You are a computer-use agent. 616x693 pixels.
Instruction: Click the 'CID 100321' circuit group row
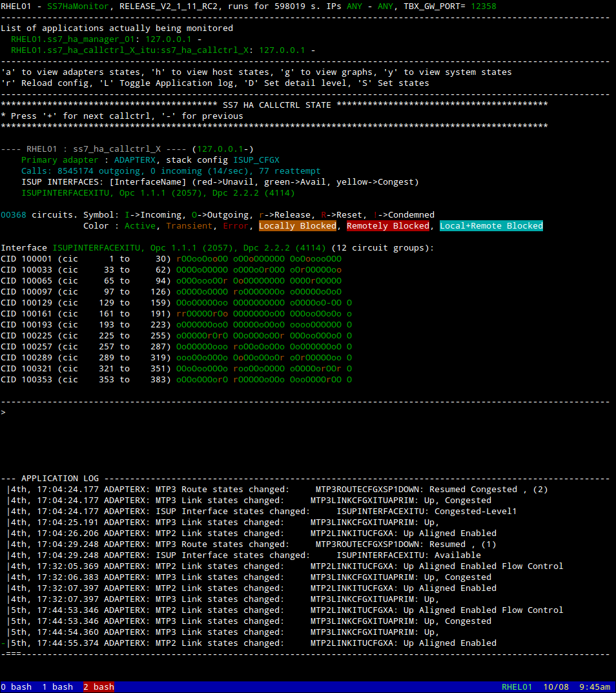click(176, 369)
